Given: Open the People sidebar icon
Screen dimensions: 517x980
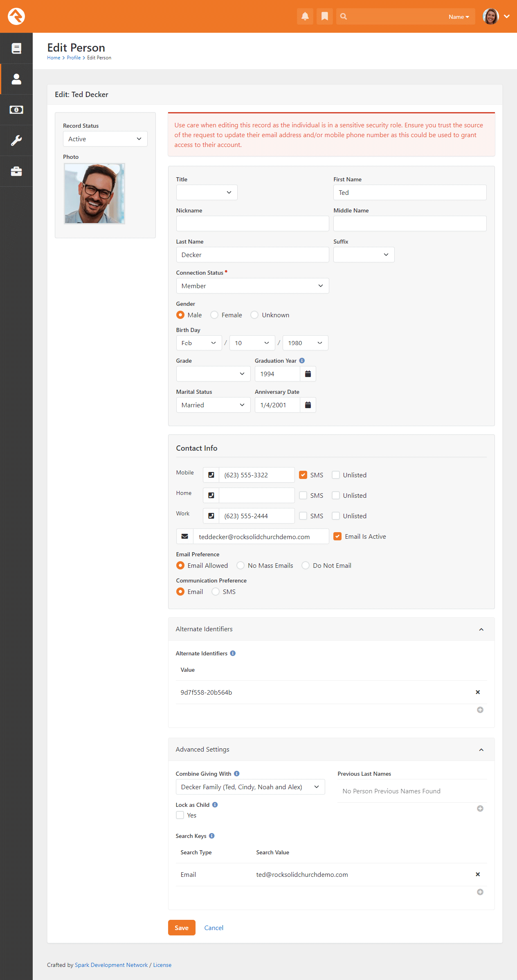Looking at the screenshot, I should [16, 79].
